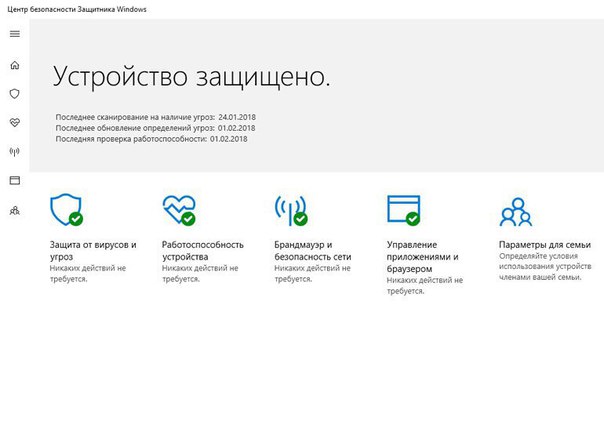Viewport: 604px width, 428px height.
Task: Click status text under 'Брандмауэр и безопасность сети'
Action: click(x=312, y=274)
